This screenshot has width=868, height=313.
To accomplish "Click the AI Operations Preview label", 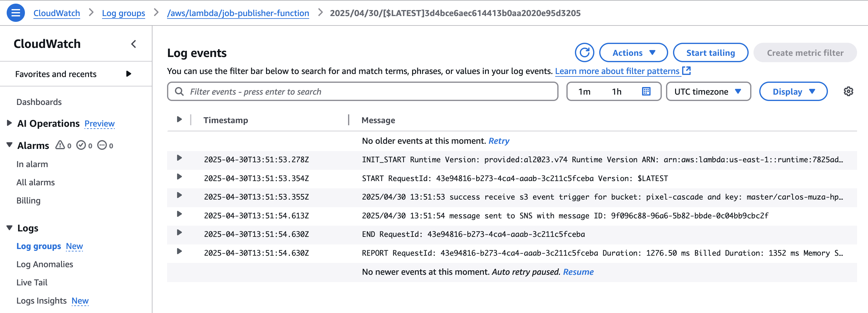I will (99, 123).
